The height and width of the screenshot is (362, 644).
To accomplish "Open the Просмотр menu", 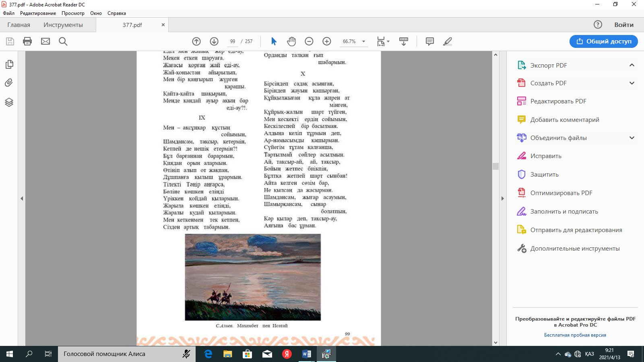I will [73, 13].
